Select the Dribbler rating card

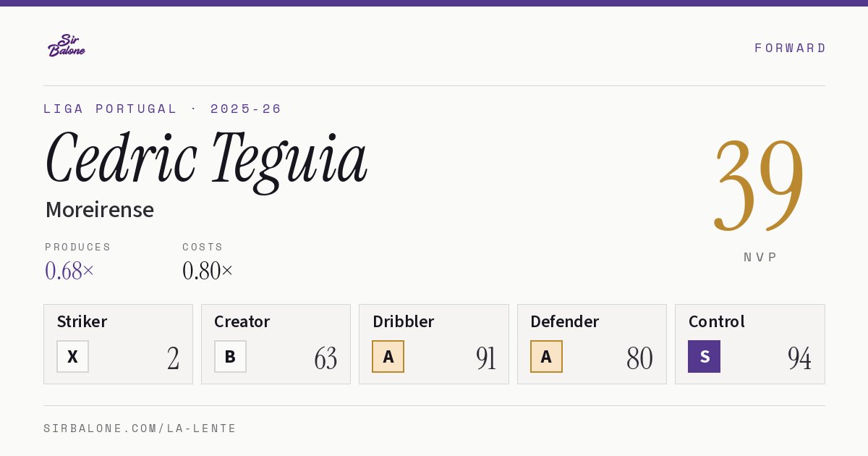(434, 344)
